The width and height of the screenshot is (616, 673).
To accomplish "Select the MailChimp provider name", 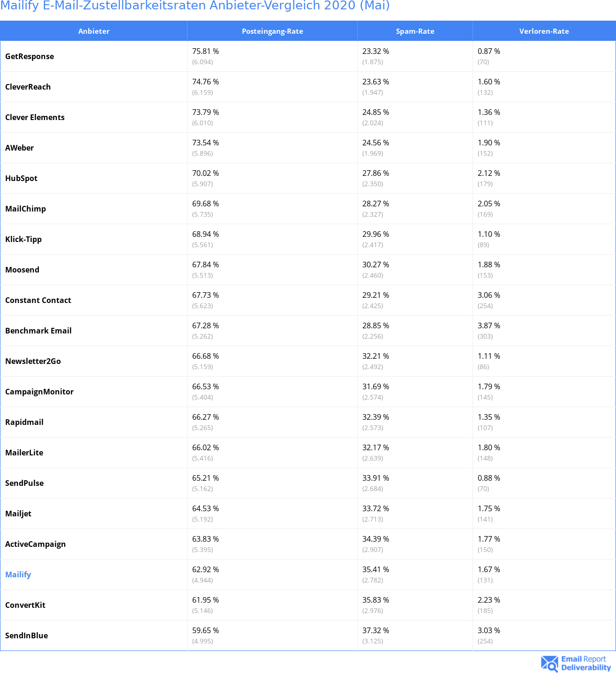I will coord(25,209).
